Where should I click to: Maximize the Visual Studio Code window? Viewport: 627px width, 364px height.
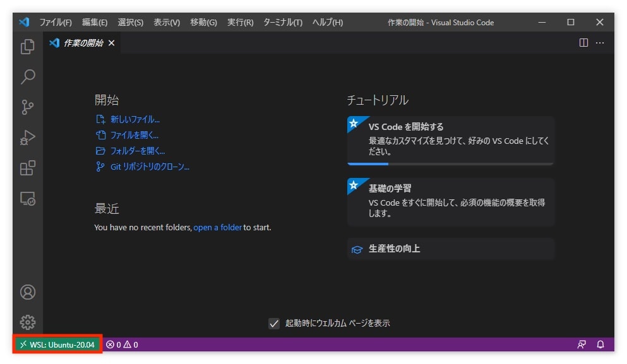(x=571, y=22)
